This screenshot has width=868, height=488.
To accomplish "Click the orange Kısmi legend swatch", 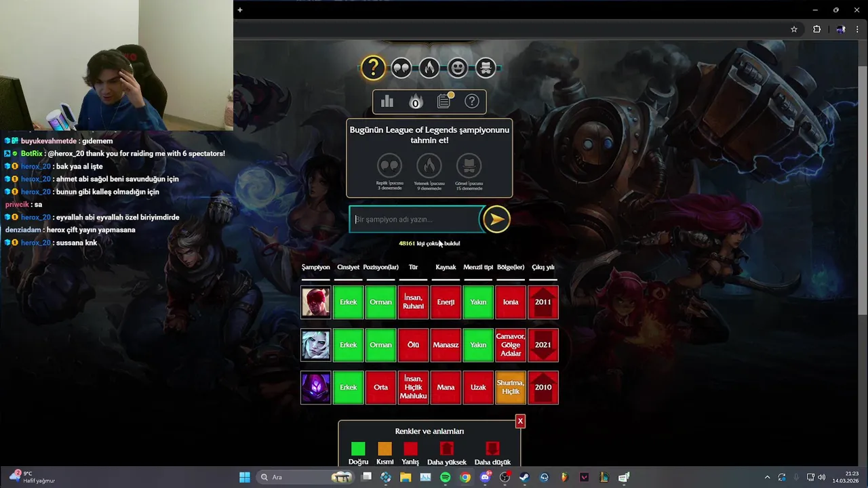I will coord(384,449).
